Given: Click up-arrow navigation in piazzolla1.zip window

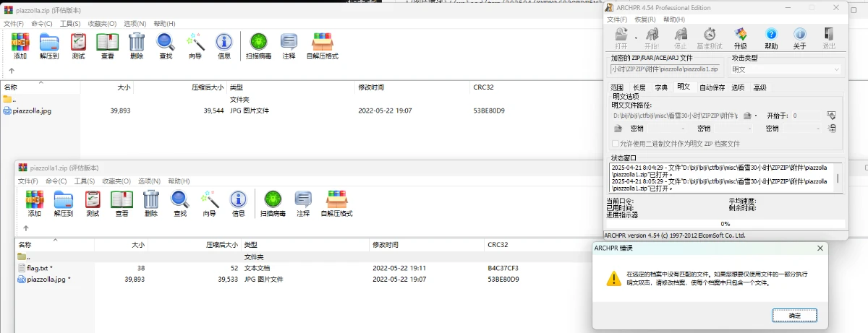Looking at the screenshot, I should 26,228.
